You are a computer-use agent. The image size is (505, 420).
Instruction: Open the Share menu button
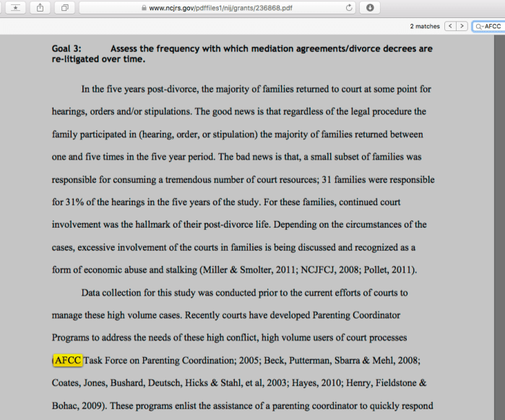[x=40, y=8]
